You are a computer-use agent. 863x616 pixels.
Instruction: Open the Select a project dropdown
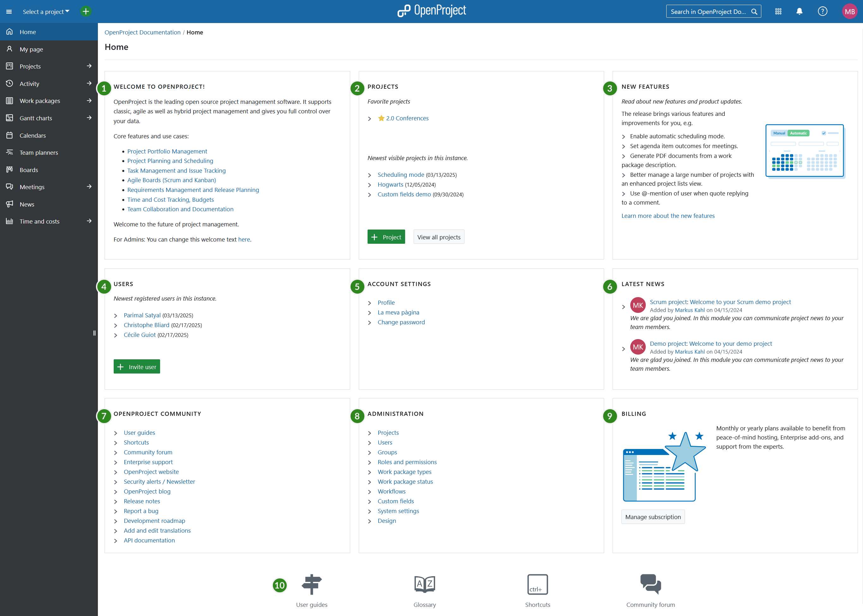pyautogui.click(x=46, y=12)
